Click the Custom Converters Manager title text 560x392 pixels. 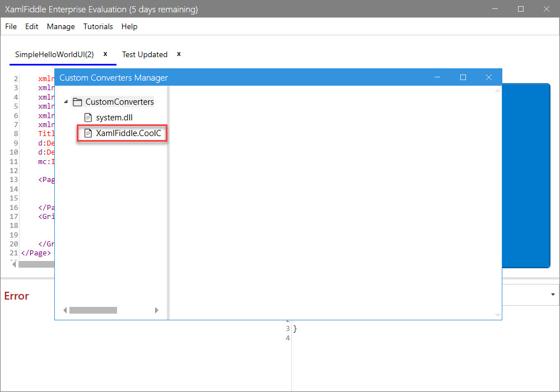114,78
